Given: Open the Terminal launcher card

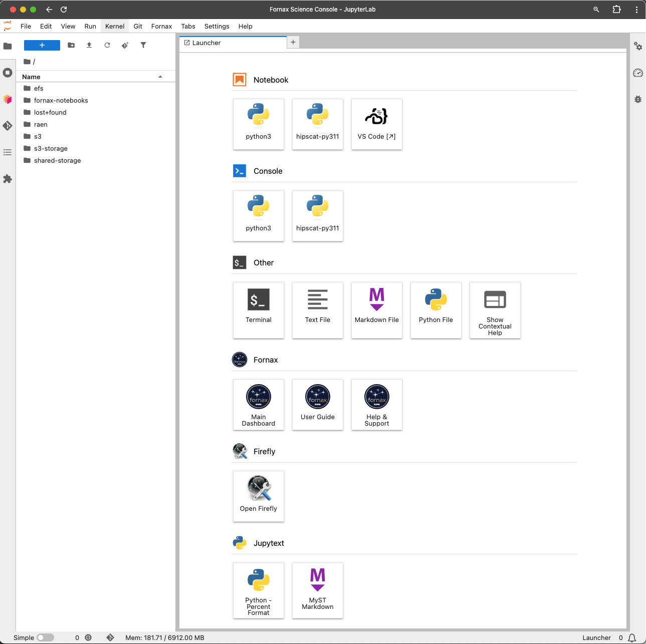Looking at the screenshot, I should (x=258, y=309).
